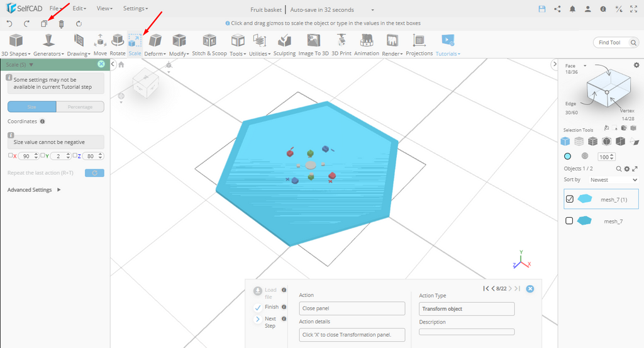Open the File menu
Image resolution: width=644 pixels, height=348 pixels.
point(55,9)
